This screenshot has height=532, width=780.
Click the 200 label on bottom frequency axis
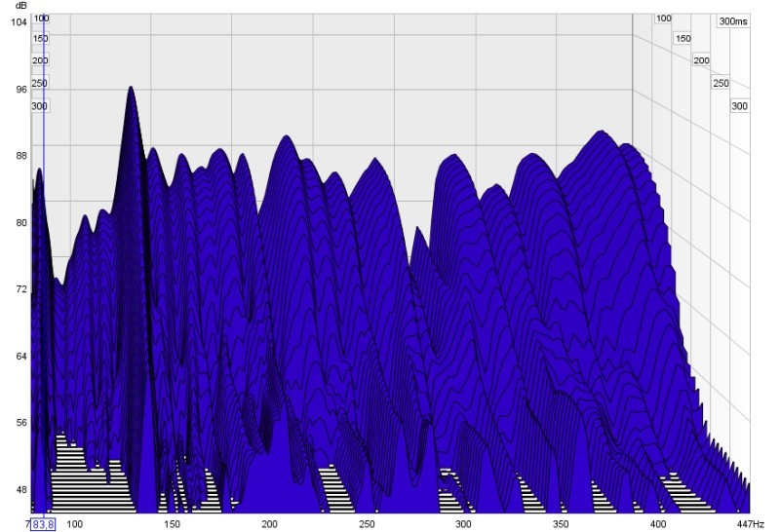click(x=269, y=524)
